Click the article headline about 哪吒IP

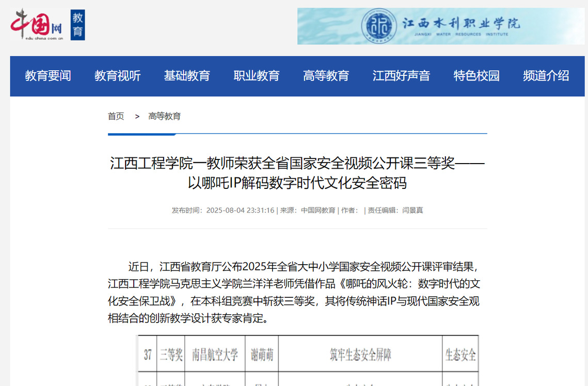coord(297,173)
